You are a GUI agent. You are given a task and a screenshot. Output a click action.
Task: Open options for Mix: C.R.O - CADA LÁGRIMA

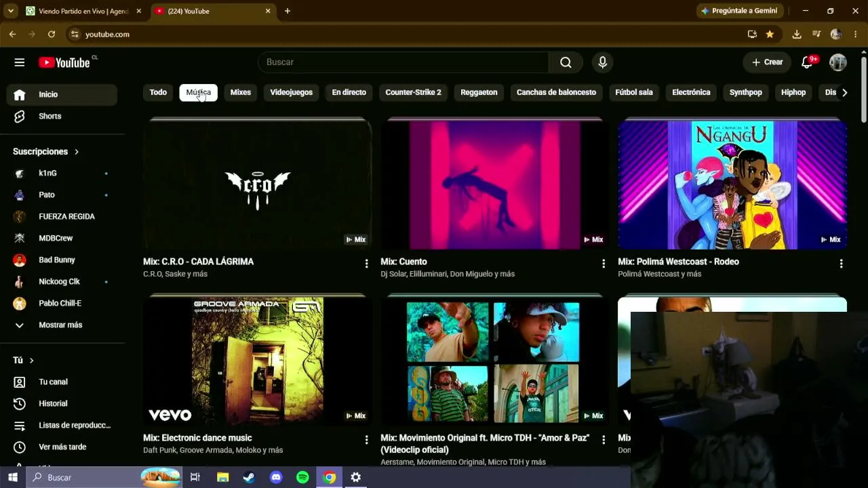pos(366,263)
